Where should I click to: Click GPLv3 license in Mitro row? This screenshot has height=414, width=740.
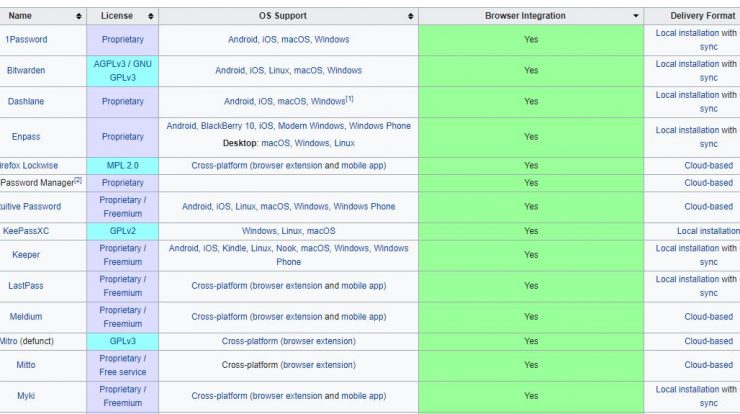123,341
